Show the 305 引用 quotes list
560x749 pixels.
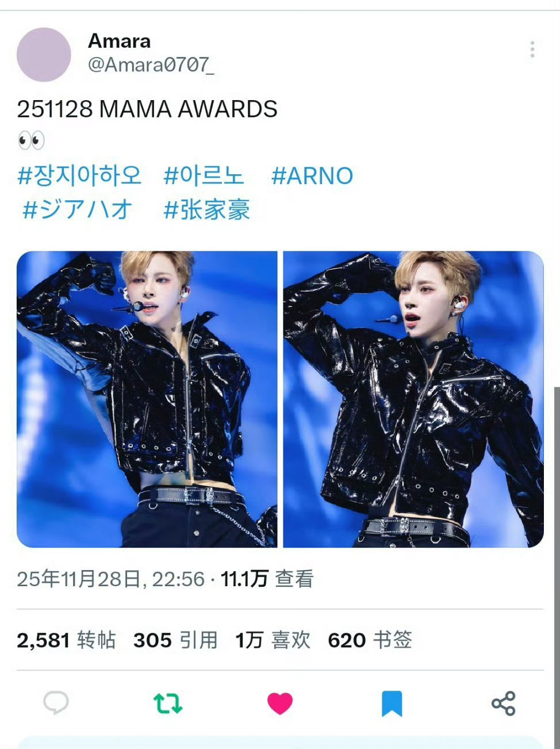coord(175,640)
